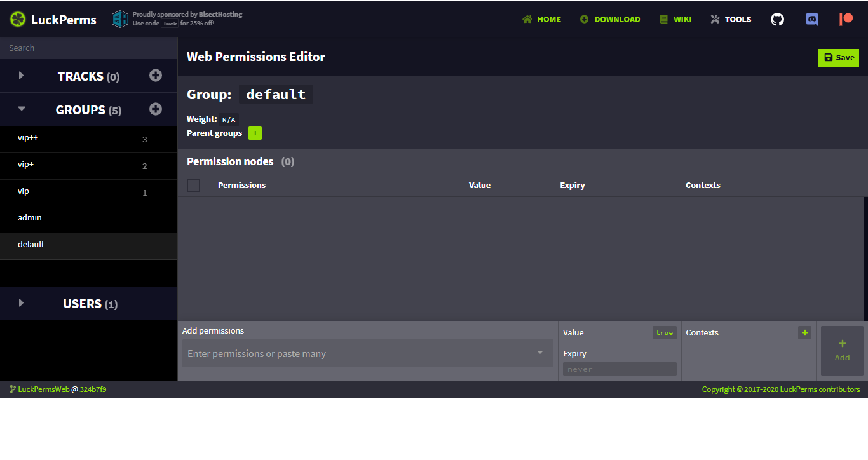Save the permission changes
This screenshot has width=868, height=460.
[839, 57]
